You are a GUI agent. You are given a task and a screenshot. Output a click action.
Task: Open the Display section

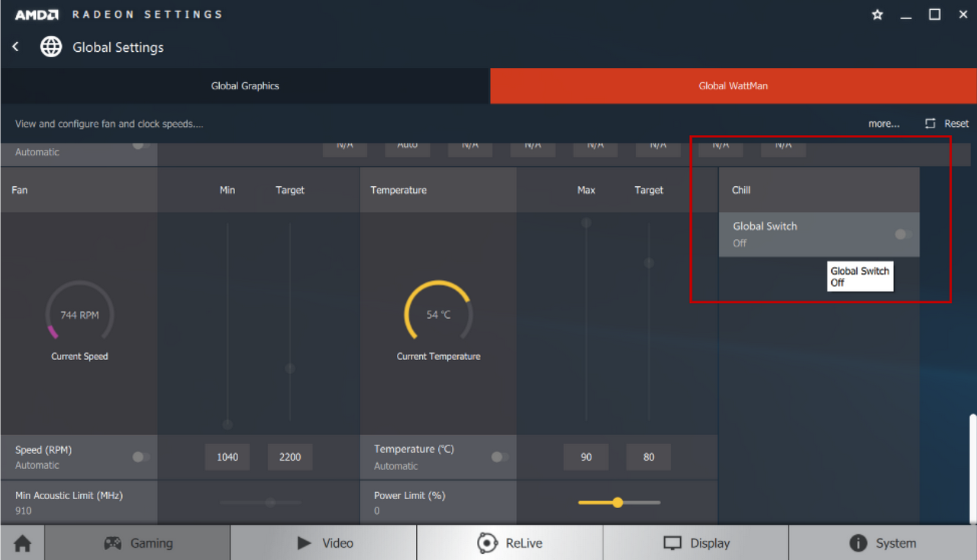(x=696, y=543)
